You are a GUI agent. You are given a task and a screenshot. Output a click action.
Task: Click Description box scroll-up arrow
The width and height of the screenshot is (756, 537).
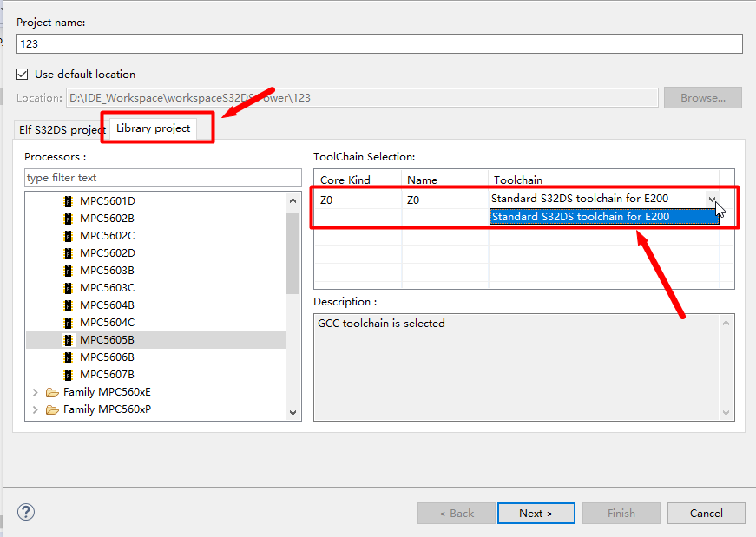[726, 323]
